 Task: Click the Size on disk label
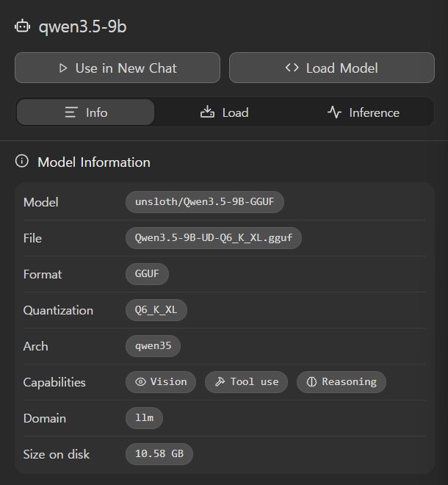[x=57, y=454]
